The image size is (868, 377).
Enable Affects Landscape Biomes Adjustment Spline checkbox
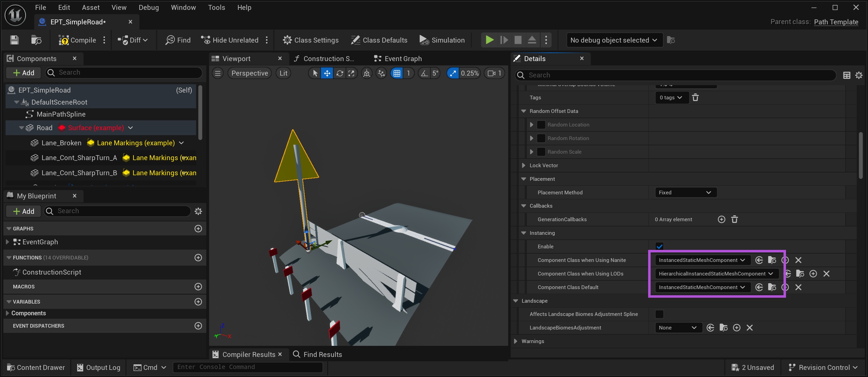click(659, 314)
